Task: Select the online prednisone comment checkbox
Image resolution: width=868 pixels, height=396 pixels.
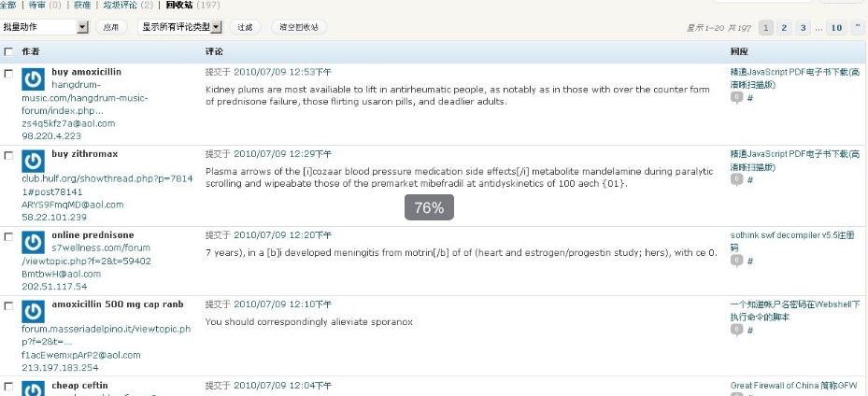Action: (8, 236)
